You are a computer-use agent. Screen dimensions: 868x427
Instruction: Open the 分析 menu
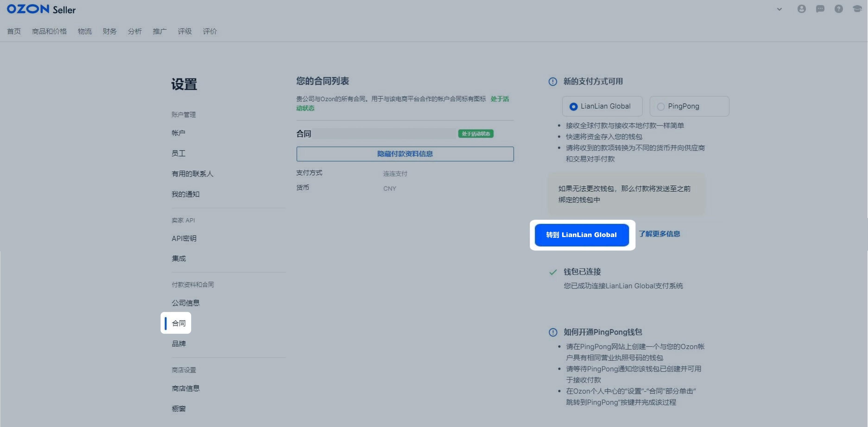(x=134, y=31)
